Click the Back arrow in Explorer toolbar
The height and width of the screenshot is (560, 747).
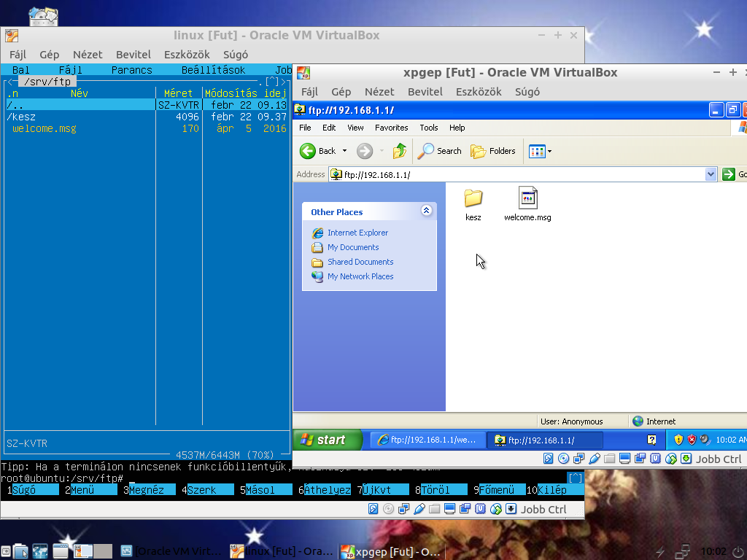[308, 151]
